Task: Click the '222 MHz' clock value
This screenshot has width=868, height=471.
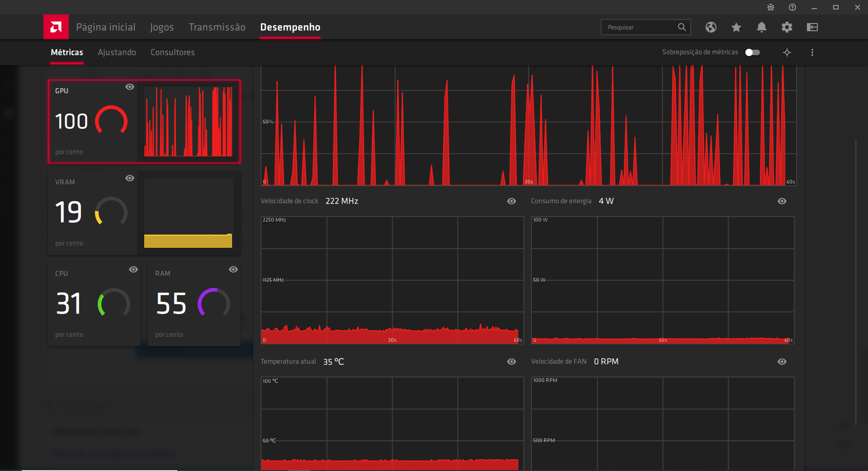Action: coord(342,201)
